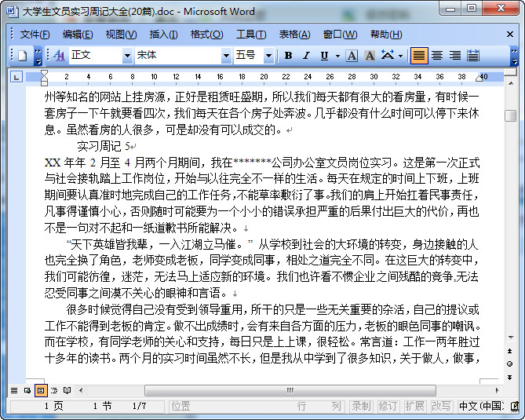
Task: Toggle Center alignment
Action: click(437, 56)
